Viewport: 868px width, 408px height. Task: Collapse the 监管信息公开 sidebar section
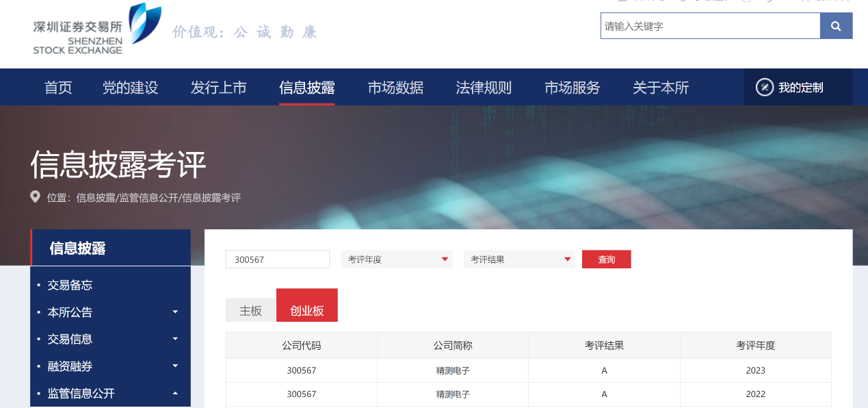point(175,393)
